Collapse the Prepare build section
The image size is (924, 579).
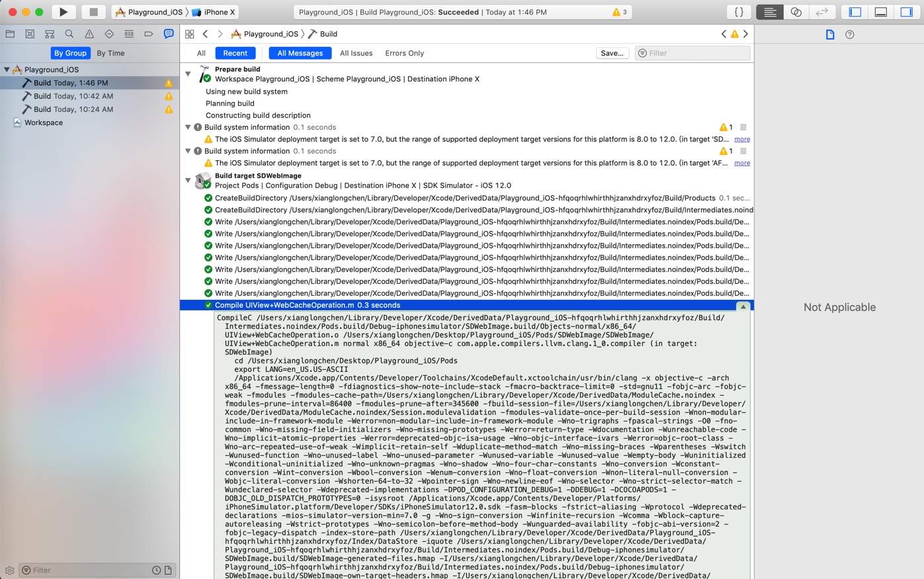click(x=188, y=73)
